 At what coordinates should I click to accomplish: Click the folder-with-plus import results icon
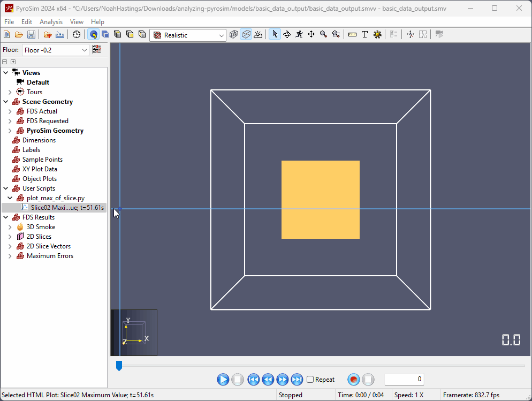(48, 35)
